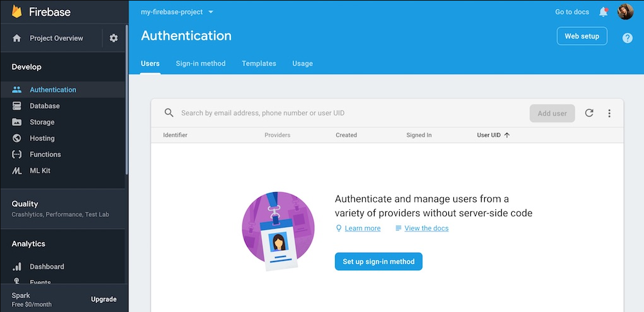Image resolution: width=644 pixels, height=312 pixels.
Task: Open Project Overview home icon
Action: point(17,38)
